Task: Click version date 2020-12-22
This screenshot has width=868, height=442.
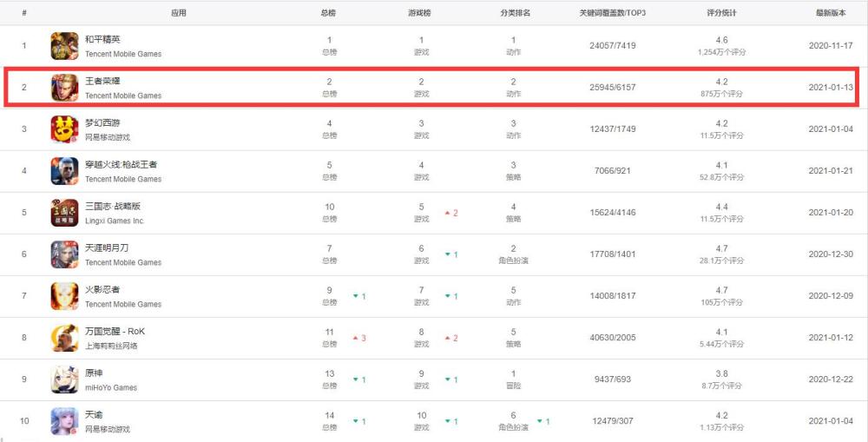Action: point(831,379)
